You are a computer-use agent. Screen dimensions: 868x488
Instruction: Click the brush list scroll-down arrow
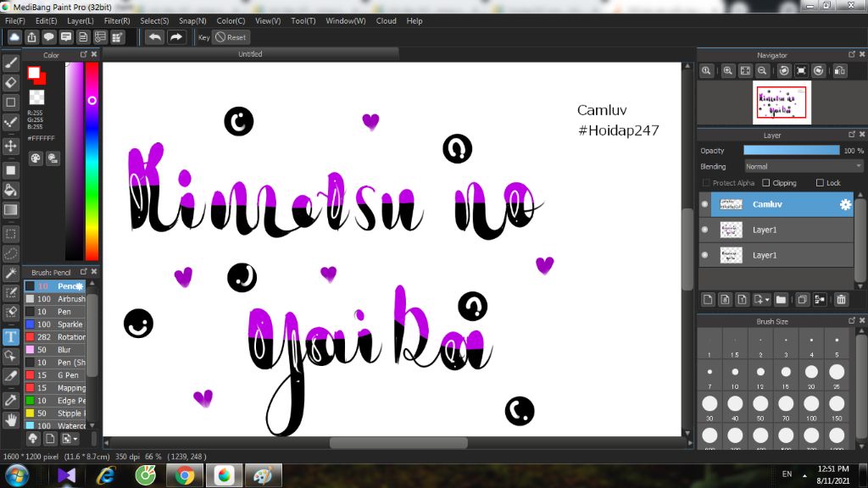[92, 425]
